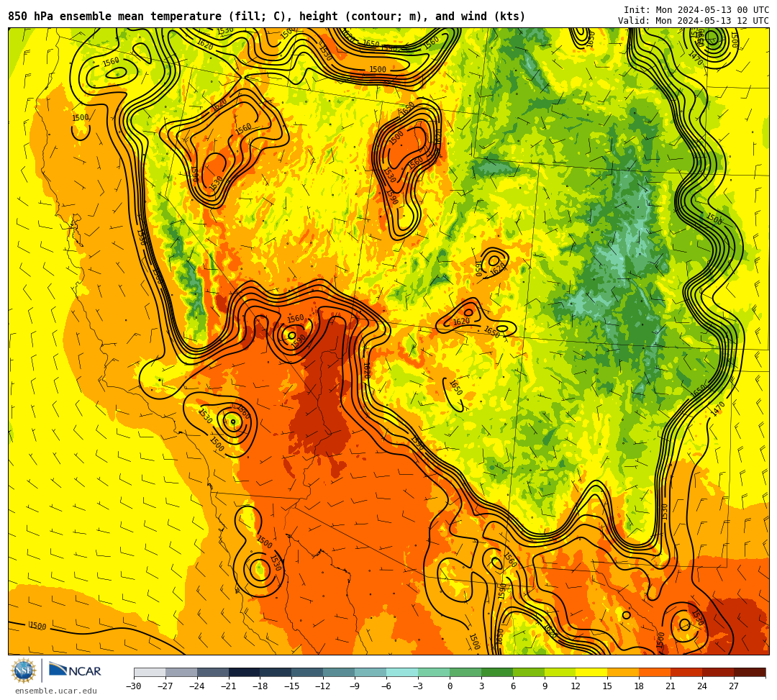Pick the colorbar swatch between -30 and -27

coord(150,672)
